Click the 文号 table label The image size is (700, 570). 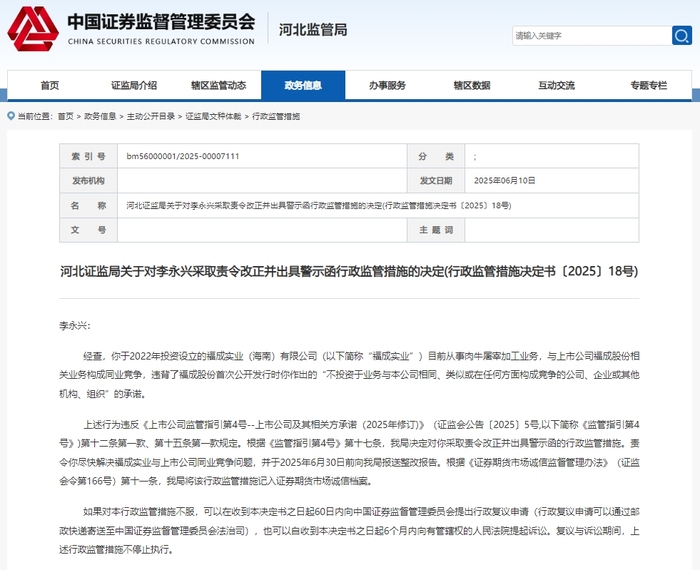88,230
